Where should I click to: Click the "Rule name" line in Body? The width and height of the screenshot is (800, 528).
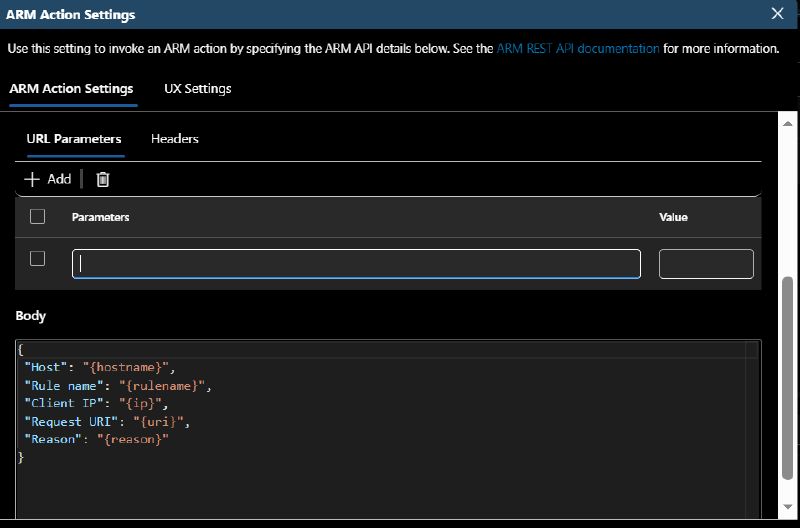(x=118, y=386)
